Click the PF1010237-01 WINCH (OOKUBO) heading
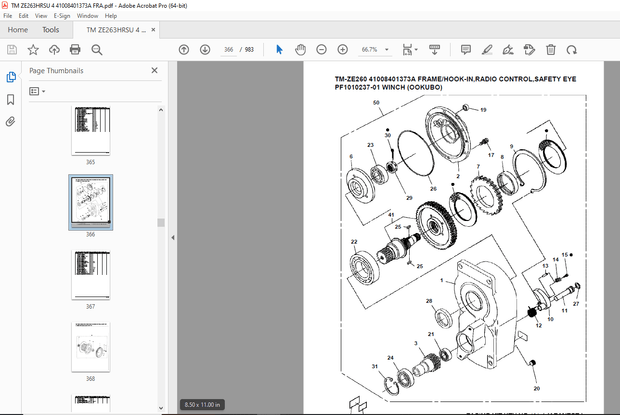This screenshot has width=620, height=415. (388, 87)
